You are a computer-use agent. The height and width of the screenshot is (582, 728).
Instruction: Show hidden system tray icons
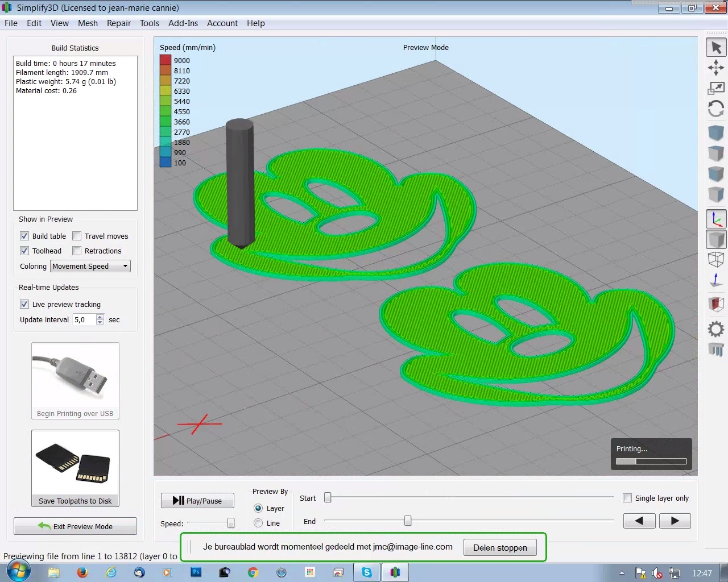click(622, 573)
